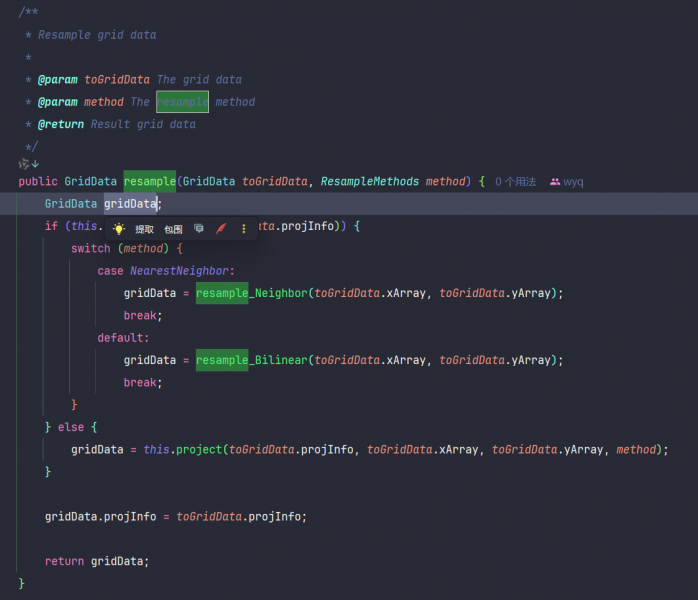Click the @return tag in Javadoc
This screenshot has height=600, width=698.
[61, 124]
